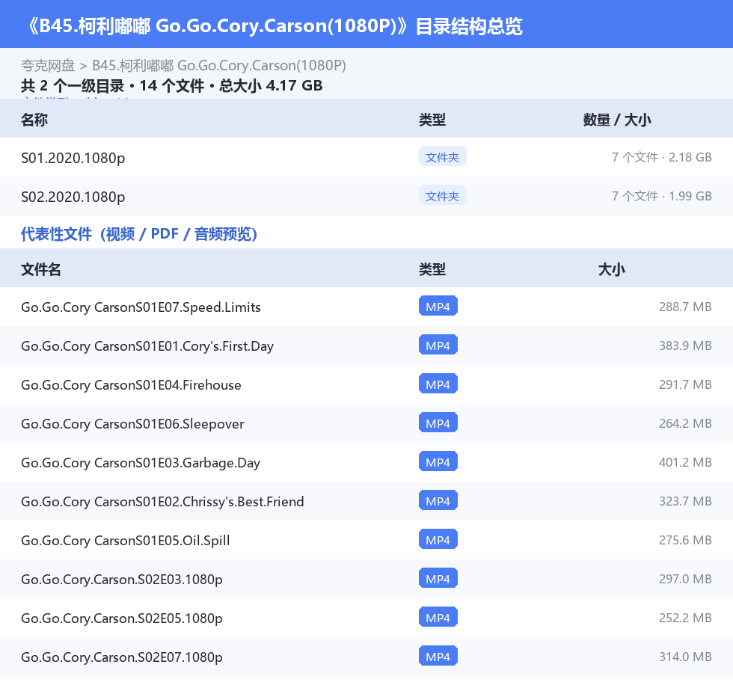The width and height of the screenshot is (733, 700).
Task: Click the 297.0 MB size value
Action: (685, 579)
